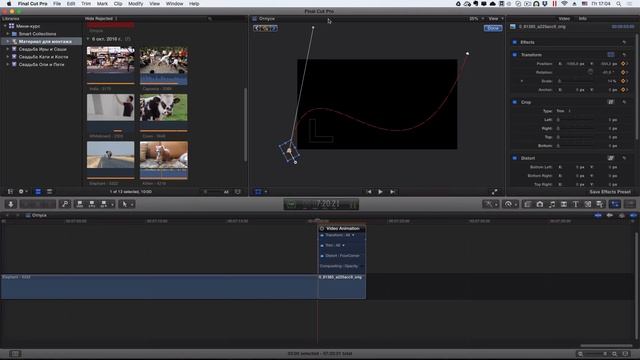Open the Trim menu
640x360 pixels.
pyautogui.click(x=86, y=4)
